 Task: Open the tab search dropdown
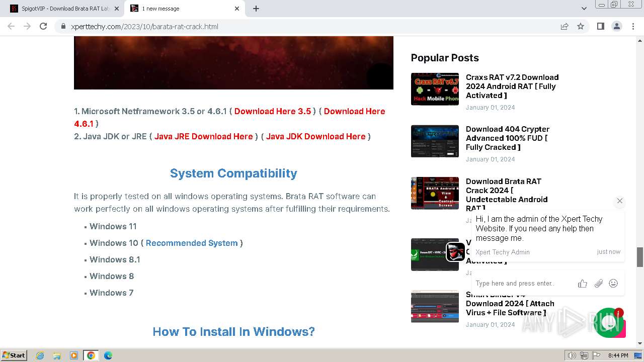584,9
